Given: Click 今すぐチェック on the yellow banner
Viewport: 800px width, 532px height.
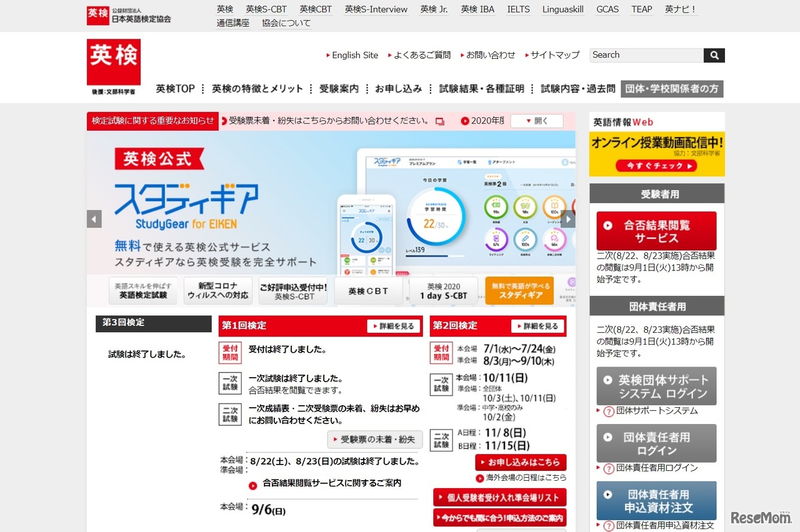Looking at the screenshot, I should pos(656,164).
